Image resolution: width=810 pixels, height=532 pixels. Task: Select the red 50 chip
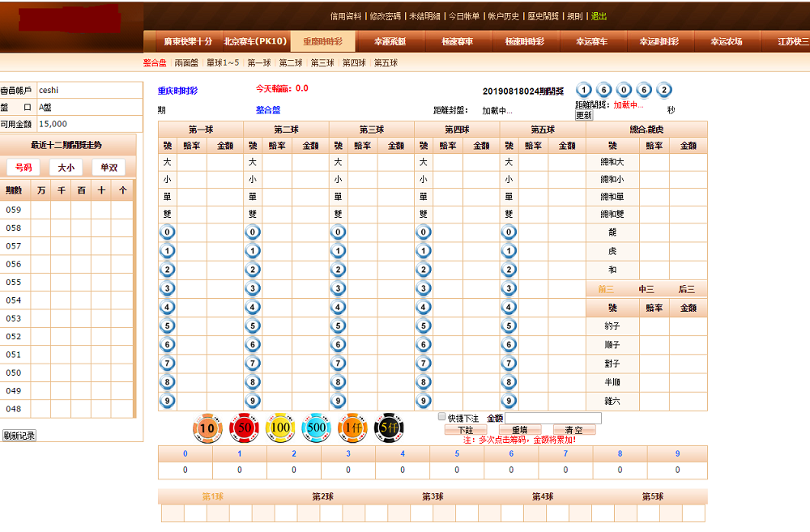click(x=243, y=428)
